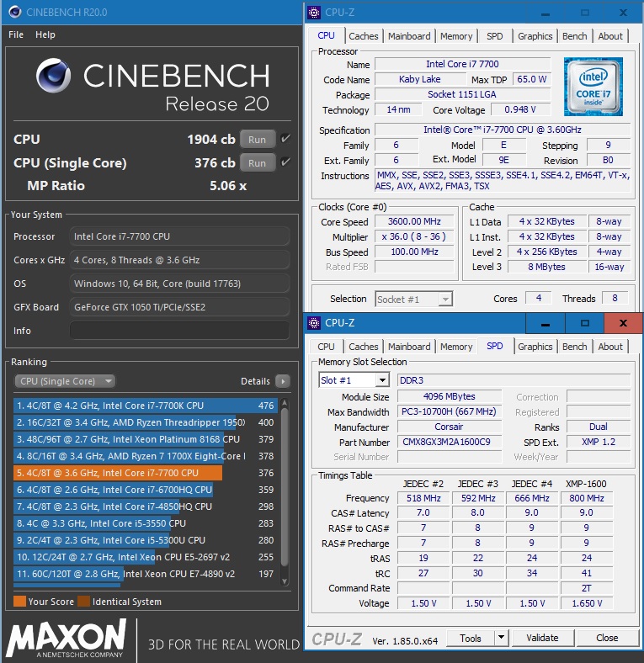Click the Cinebench sphere logo in title bar
644x663 pixels.
coord(15,12)
